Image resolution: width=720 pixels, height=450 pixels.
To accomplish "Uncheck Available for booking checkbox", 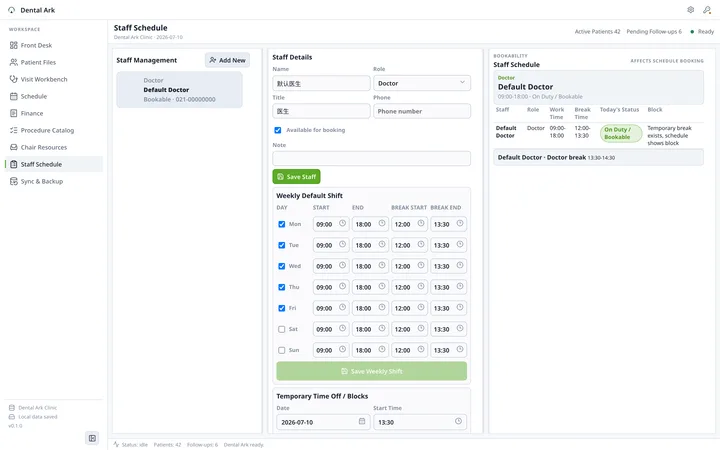I will [278, 130].
